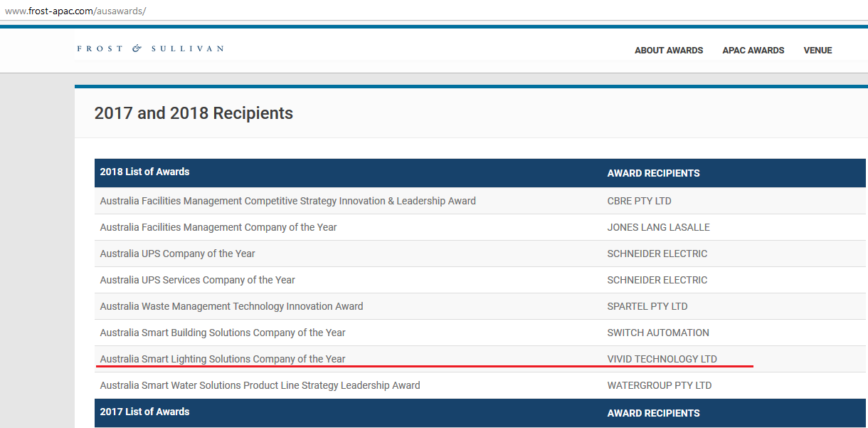The width and height of the screenshot is (868, 428).
Task: Select Australia UPS Services Company of the Year
Action: coord(197,280)
